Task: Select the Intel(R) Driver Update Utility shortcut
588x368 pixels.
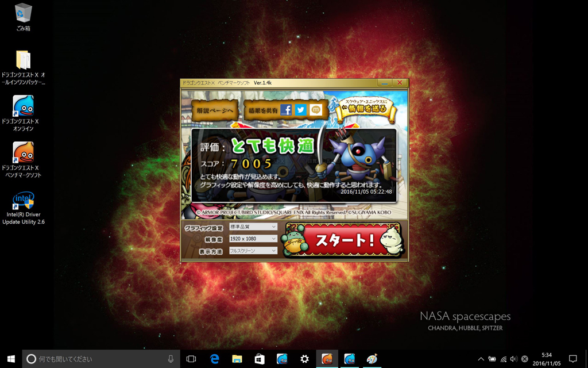Action: tap(23, 208)
